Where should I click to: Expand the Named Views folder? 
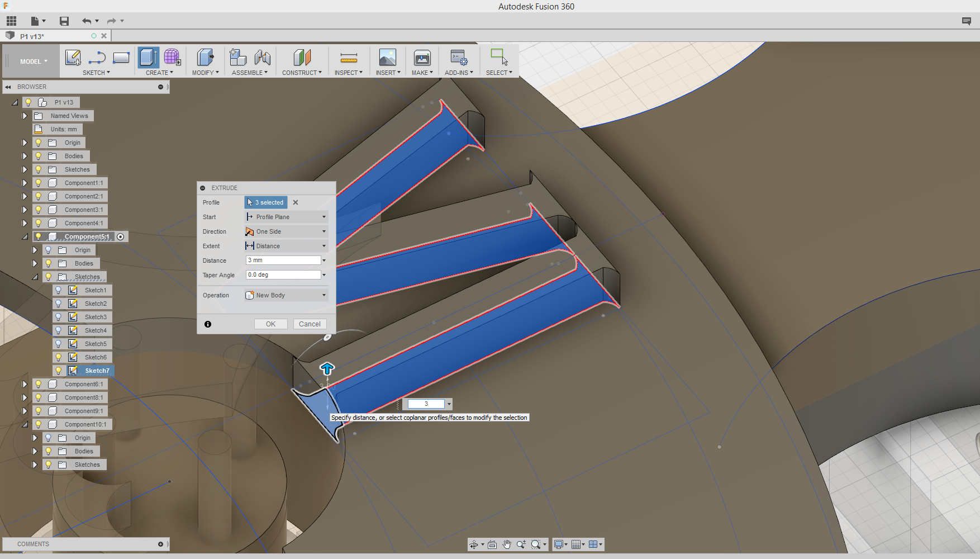pos(25,116)
